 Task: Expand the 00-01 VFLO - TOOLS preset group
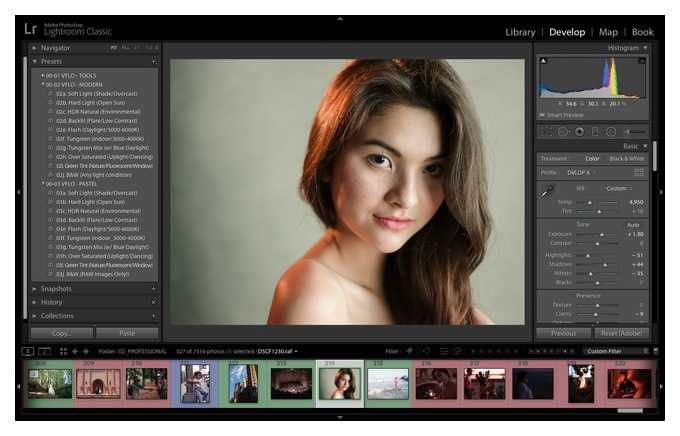[x=42, y=75]
